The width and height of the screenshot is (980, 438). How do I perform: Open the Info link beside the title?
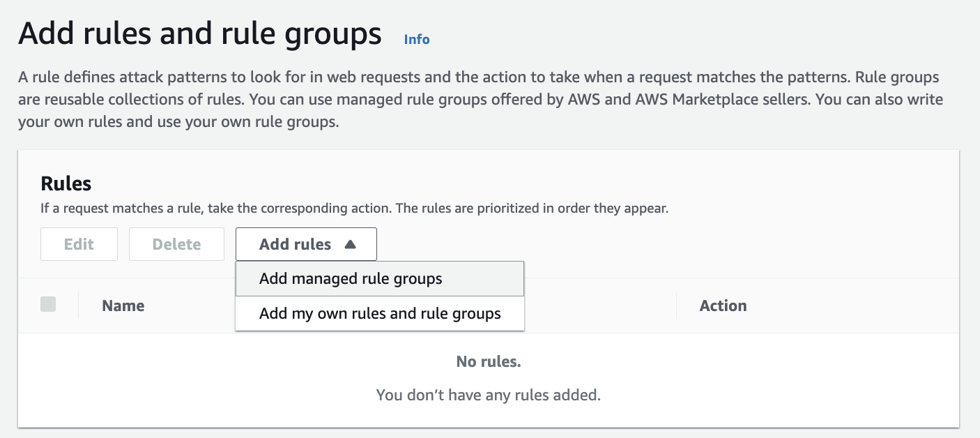click(x=417, y=40)
